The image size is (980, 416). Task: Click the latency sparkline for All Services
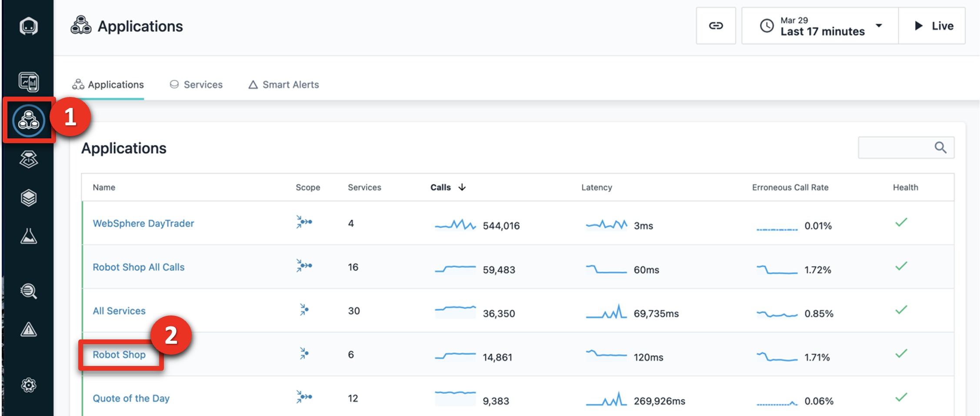607,312
